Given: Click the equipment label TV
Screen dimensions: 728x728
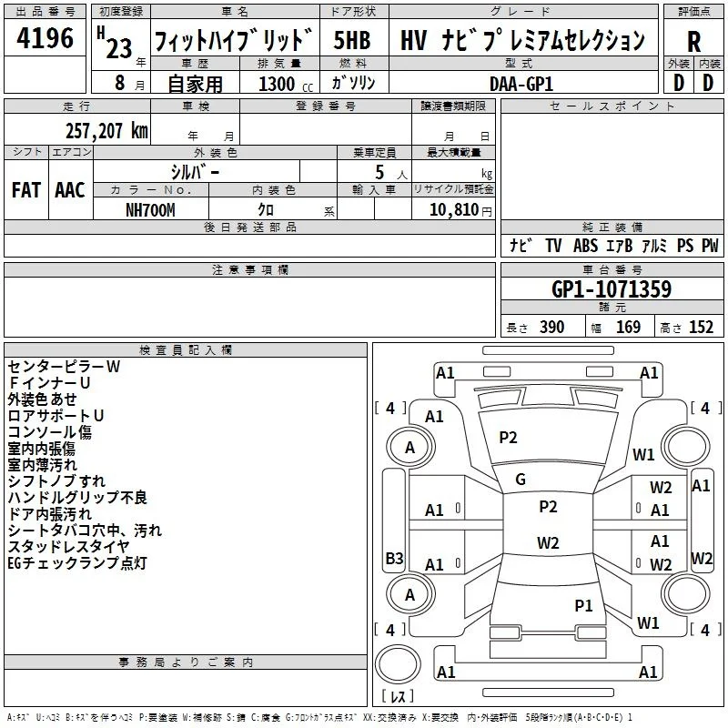Looking at the screenshot, I should pyautogui.click(x=553, y=246).
